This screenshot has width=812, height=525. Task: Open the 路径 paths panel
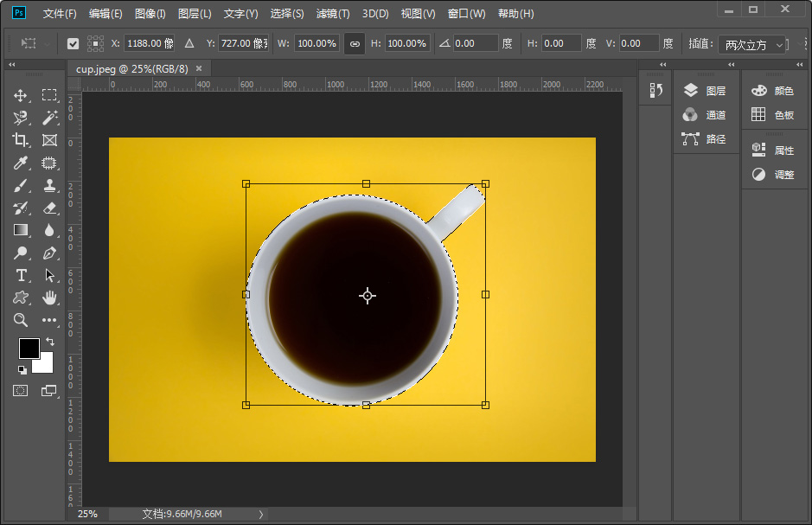click(x=706, y=138)
